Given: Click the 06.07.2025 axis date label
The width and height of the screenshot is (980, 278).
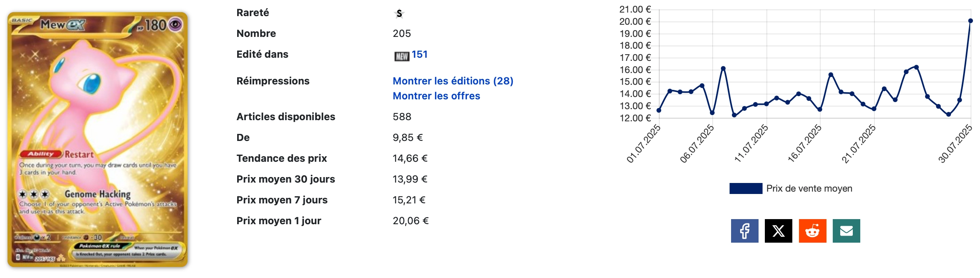Looking at the screenshot, I should coord(697,143).
